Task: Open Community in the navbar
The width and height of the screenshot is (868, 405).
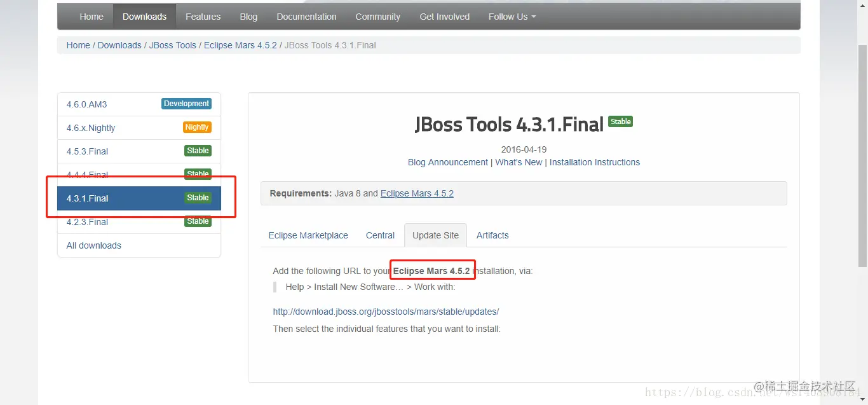Action: pyautogui.click(x=378, y=17)
